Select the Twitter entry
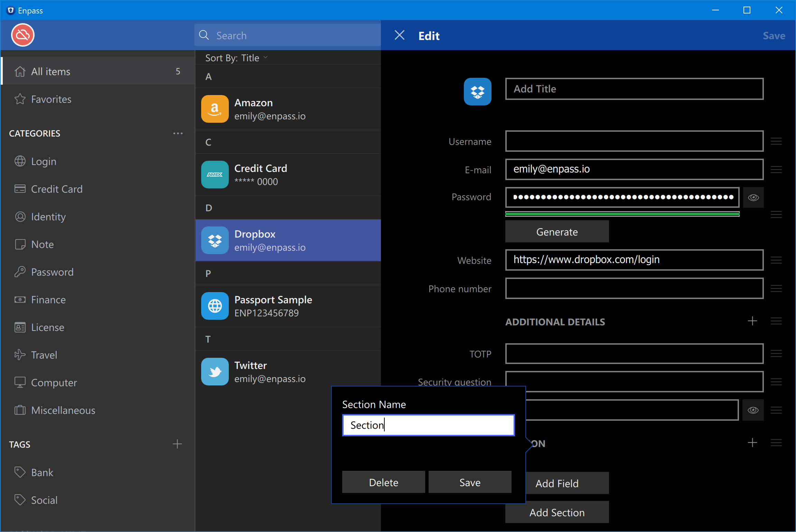The width and height of the screenshot is (796, 532). [288, 372]
